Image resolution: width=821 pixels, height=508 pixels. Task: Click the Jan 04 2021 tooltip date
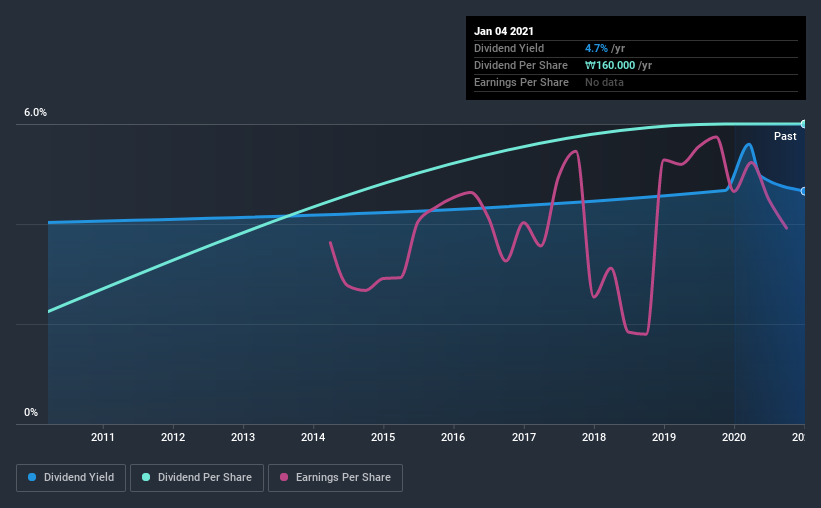point(504,31)
